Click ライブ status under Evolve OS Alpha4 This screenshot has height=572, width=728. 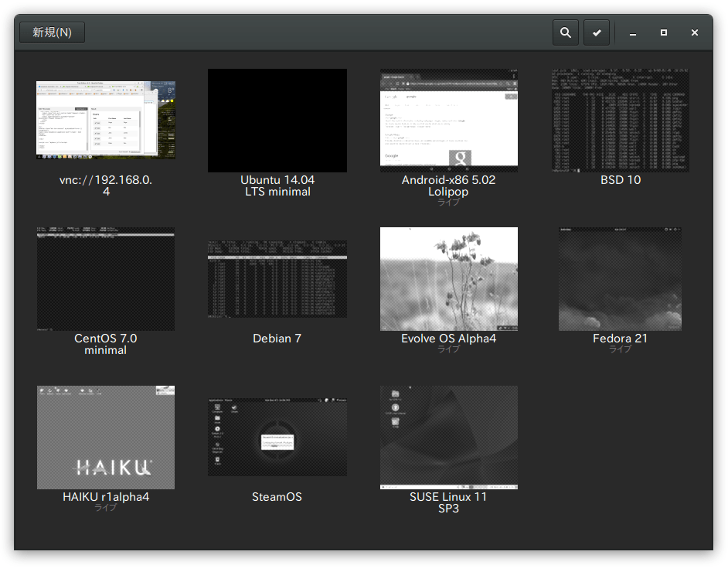click(x=448, y=349)
